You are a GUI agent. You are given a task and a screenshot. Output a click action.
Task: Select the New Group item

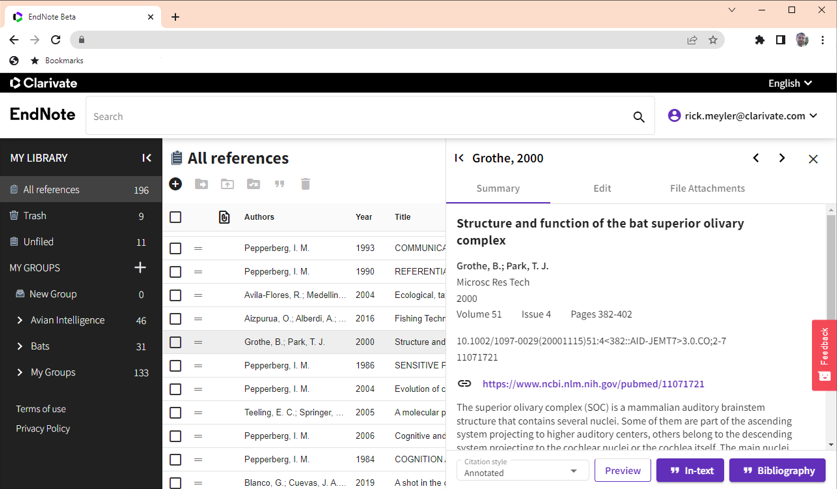click(x=81, y=294)
